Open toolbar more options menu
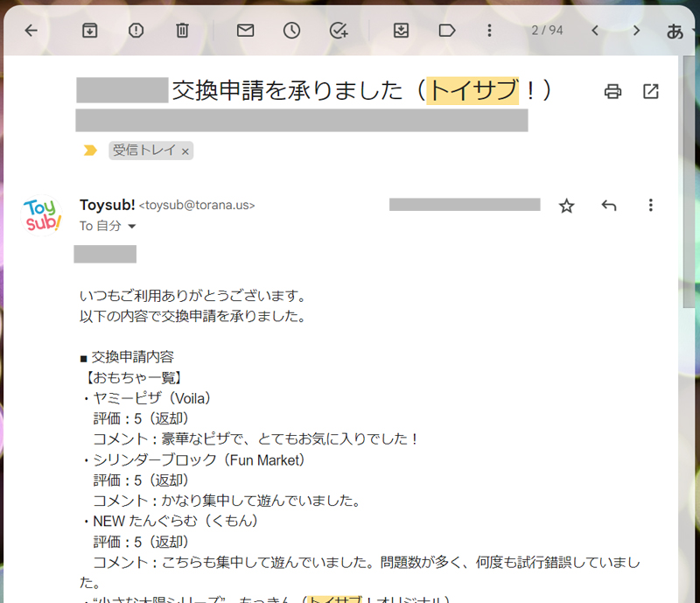700x603 pixels. coord(489,31)
